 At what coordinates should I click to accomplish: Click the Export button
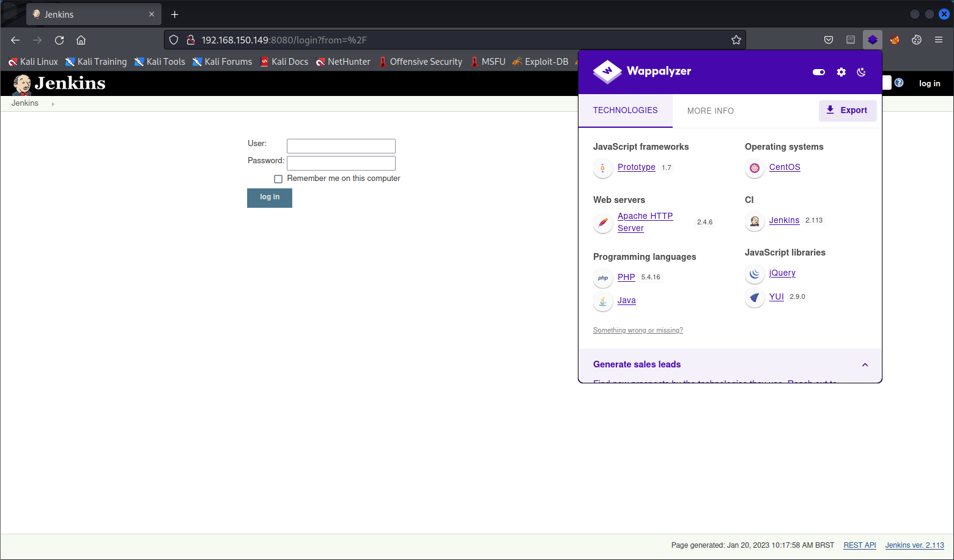pyautogui.click(x=848, y=111)
